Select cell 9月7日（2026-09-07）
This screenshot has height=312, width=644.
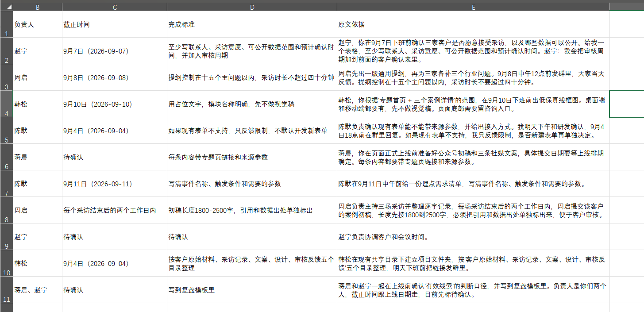pyautogui.click(x=115, y=51)
